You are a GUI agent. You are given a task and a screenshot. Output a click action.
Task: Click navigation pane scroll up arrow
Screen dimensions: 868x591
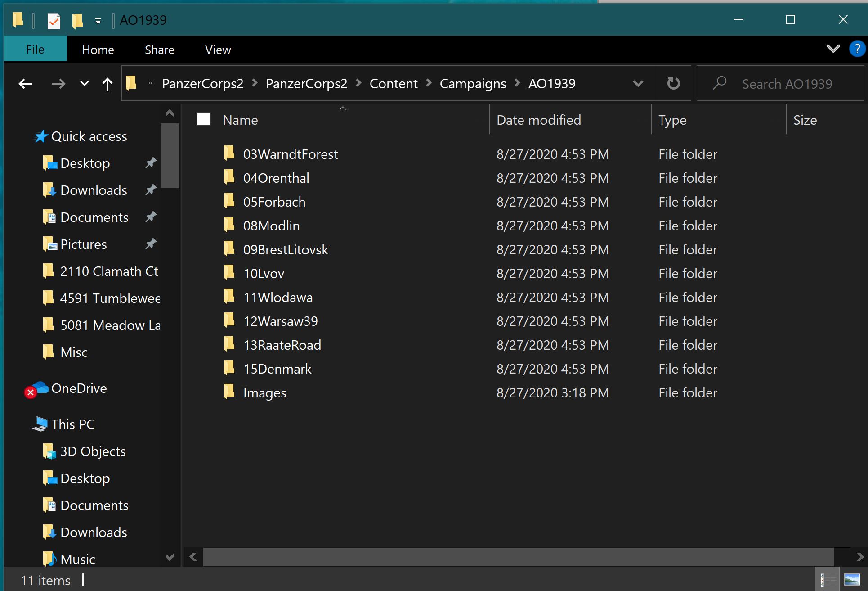pyautogui.click(x=170, y=113)
